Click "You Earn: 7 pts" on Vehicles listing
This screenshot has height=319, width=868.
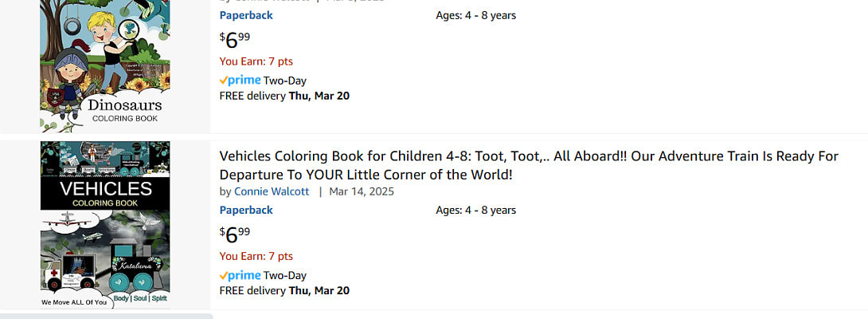coord(256,256)
